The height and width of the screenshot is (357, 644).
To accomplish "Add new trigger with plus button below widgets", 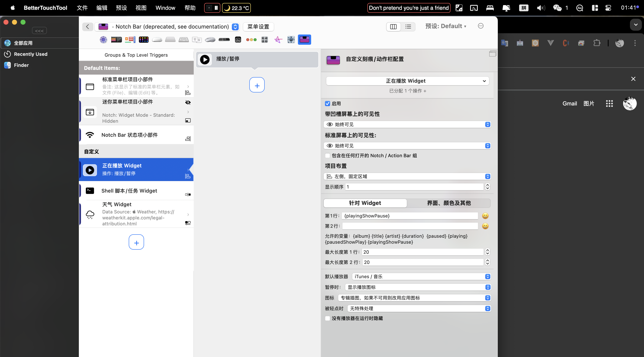I will click(136, 242).
